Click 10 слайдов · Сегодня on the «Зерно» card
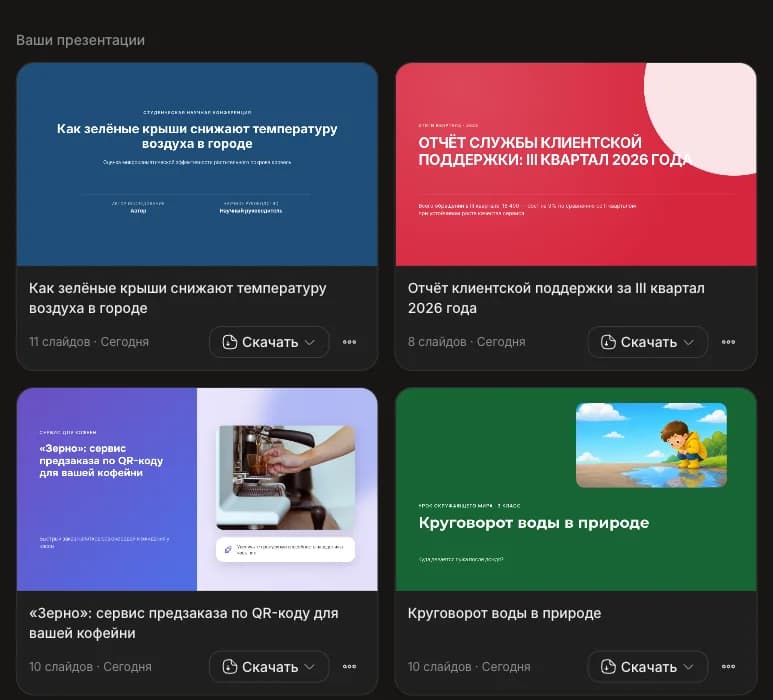The width and height of the screenshot is (773, 700). (90, 666)
